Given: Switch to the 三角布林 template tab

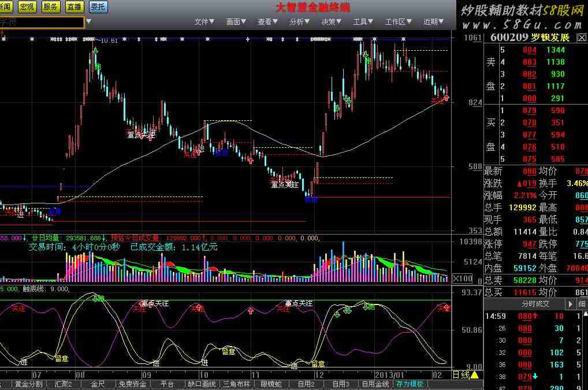Looking at the screenshot, I should [236, 384].
